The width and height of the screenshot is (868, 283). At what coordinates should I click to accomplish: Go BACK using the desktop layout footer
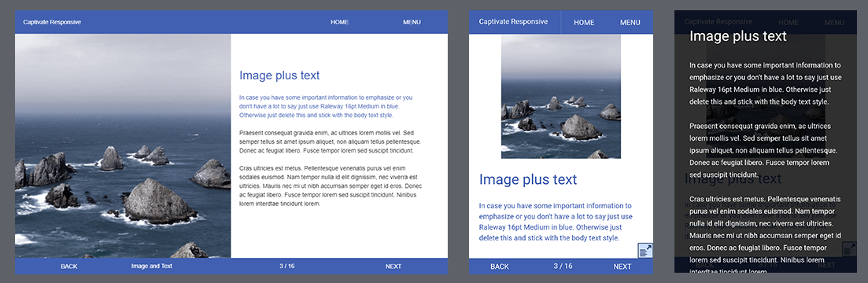click(x=69, y=266)
